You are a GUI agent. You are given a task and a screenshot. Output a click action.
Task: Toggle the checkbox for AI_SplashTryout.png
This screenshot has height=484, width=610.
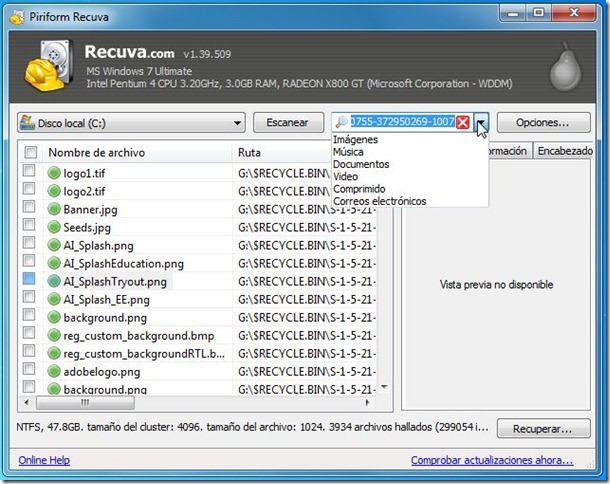(29, 279)
